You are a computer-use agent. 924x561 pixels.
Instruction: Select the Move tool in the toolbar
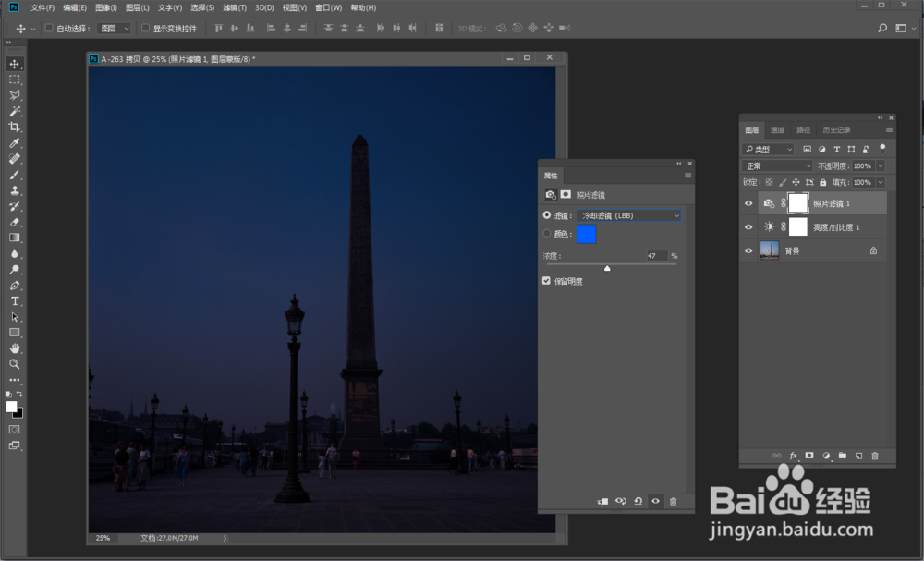click(15, 64)
